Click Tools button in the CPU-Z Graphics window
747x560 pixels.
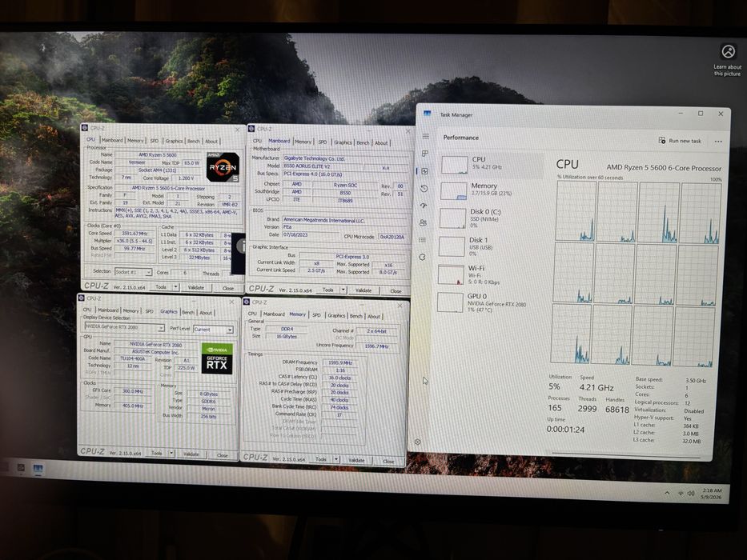156,454
